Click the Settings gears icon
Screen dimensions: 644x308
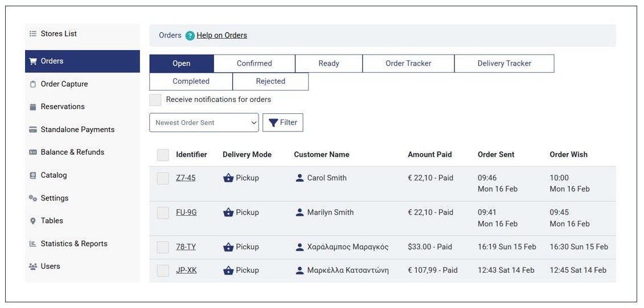tap(33, 198)
